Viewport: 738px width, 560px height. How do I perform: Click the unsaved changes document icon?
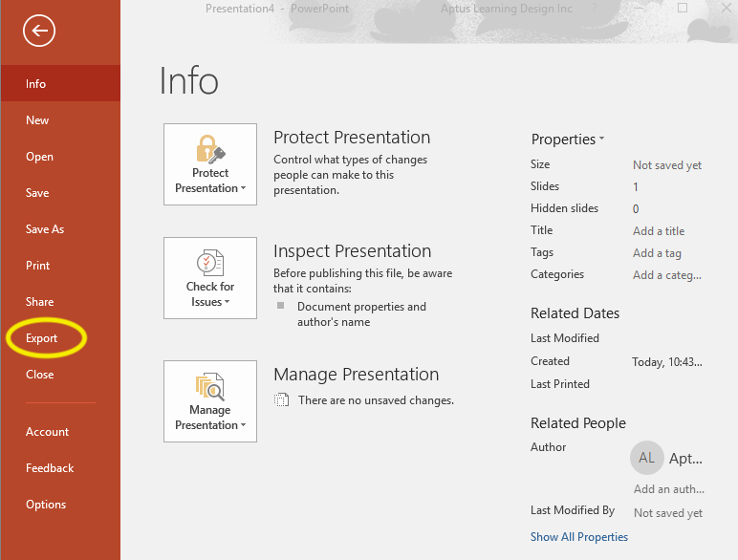pos(281,400)
